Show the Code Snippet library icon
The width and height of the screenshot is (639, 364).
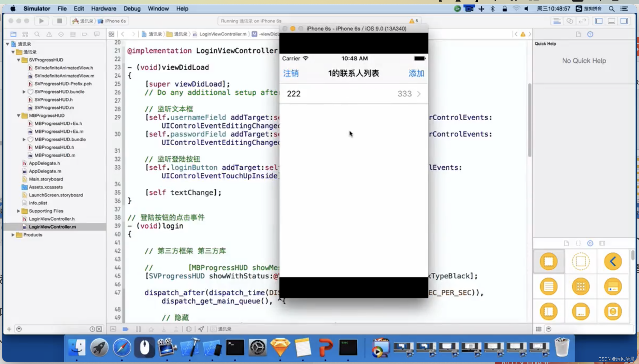pyautogui.click(x=578, y=243)
